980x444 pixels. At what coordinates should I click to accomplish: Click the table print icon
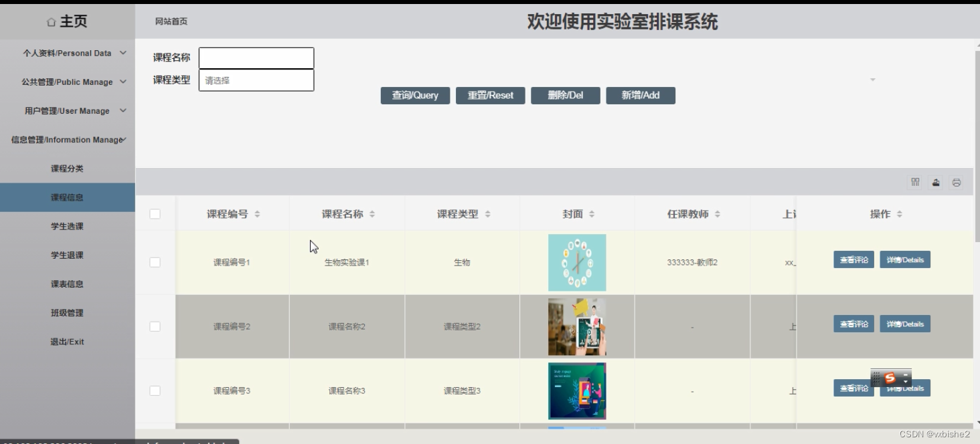click(957, 182)
